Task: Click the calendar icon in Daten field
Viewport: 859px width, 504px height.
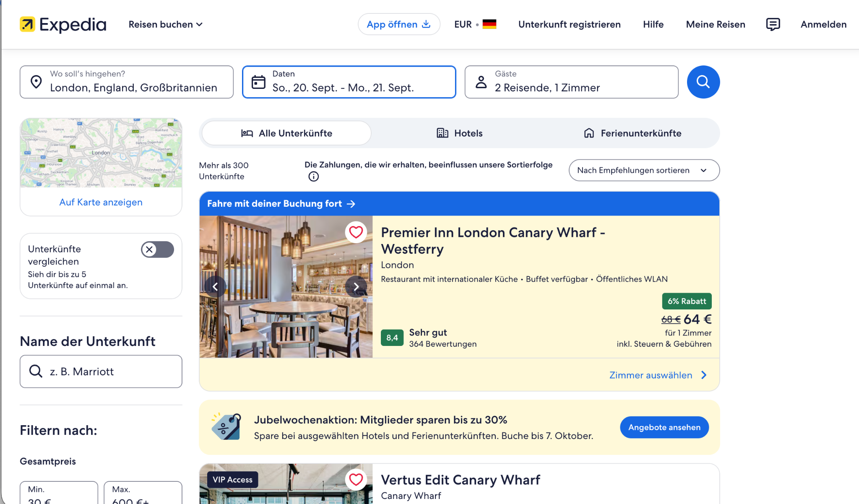Action: [x=258, y=82]
